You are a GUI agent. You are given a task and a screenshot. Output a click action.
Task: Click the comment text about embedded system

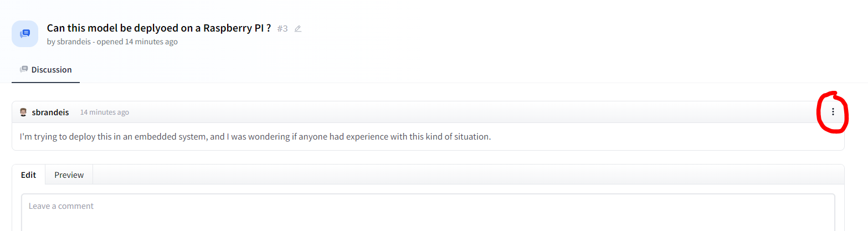click(x=255, y=136)
